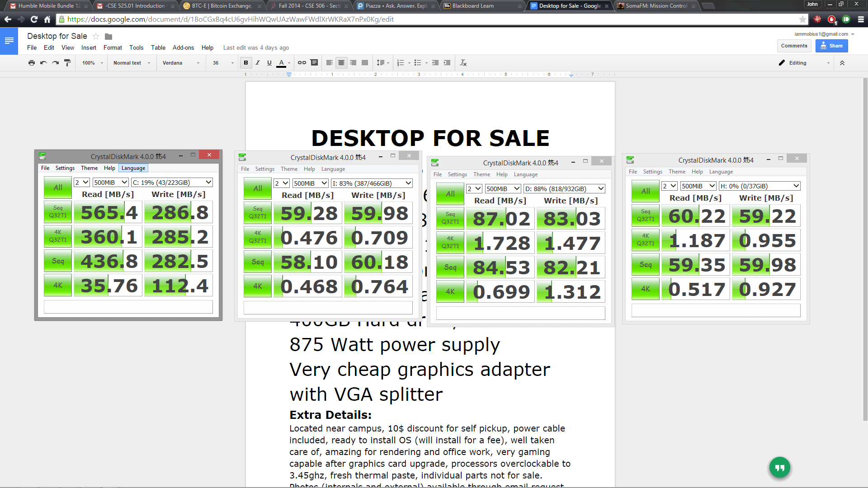Open the Insert menu in Docs
Screen dimensions: 868x488
[89, 47]
